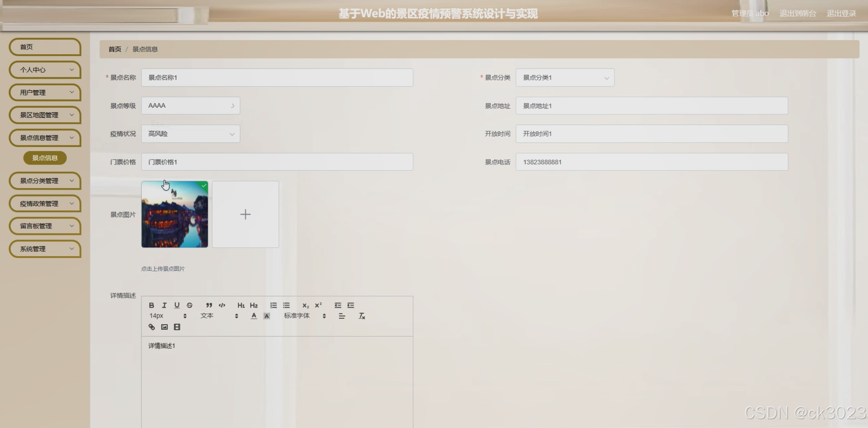Open the 景点分类 dropdown
The width and height of the screenshot is (868, 428).
[564, 78]
